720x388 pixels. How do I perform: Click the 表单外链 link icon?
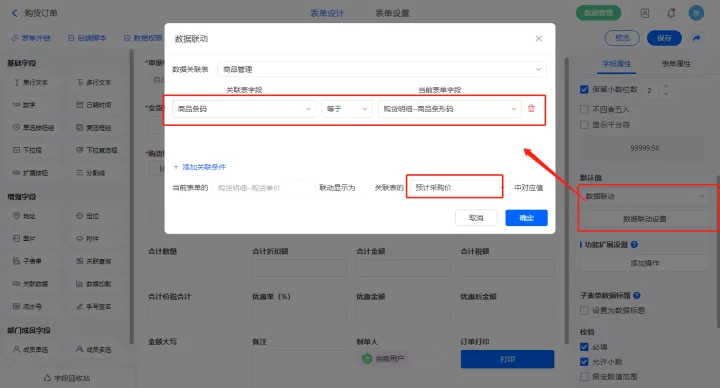coord(15,38)
